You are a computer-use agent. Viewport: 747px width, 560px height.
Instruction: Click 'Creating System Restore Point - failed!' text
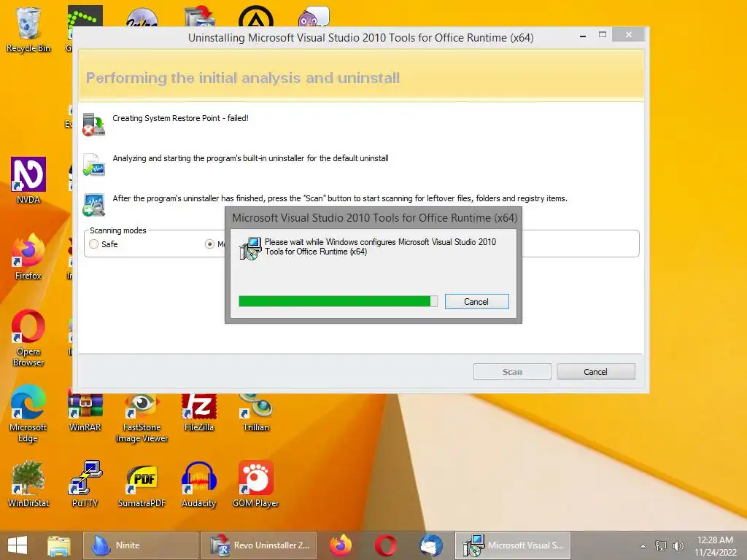click(181, 118)
